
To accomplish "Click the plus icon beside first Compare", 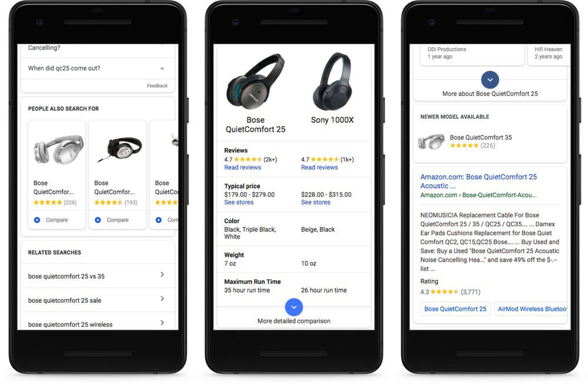I will pos(36,220).
